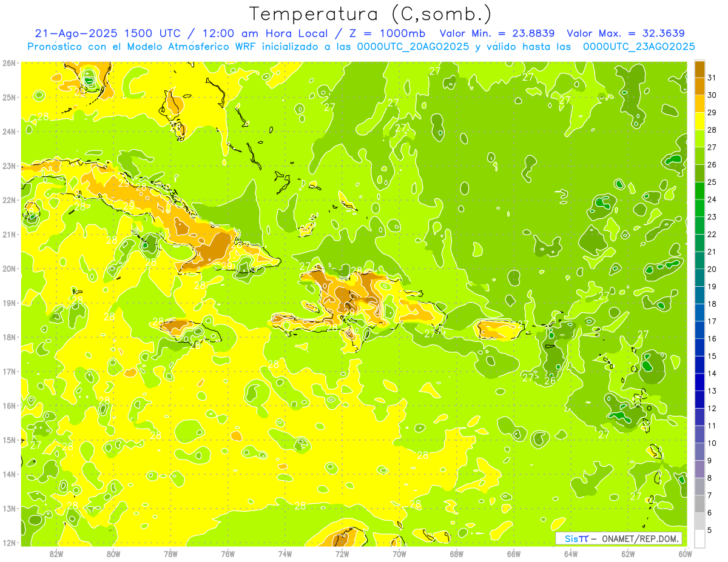Click longitude axis label 76W
The image size is (728, 562).
pos(227,554)
